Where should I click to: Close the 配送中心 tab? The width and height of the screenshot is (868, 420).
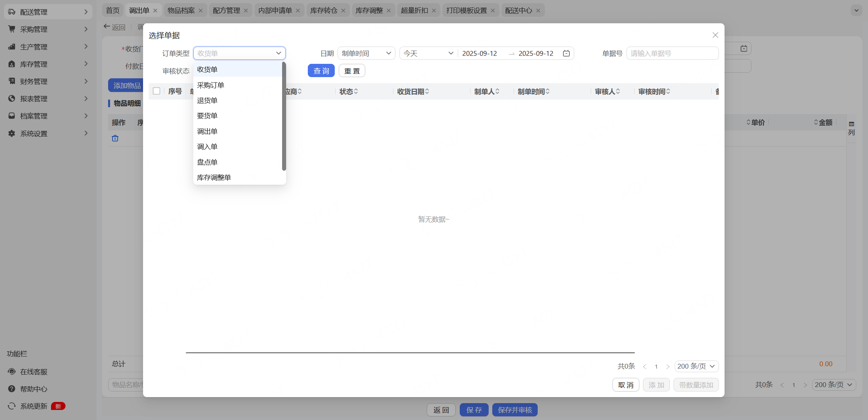point(538,10)
